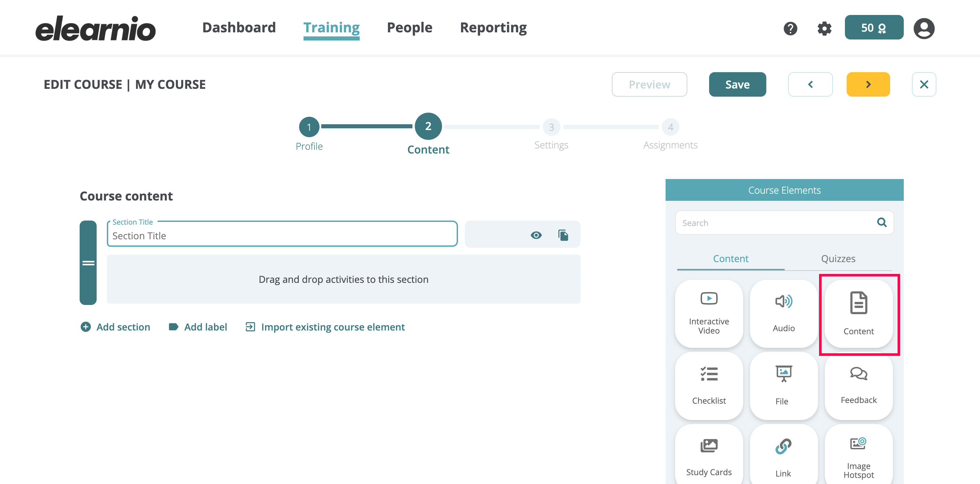Click Import existing course element link
The width and height of the screenshot is (980, 484).
click(x=325, y=327)
